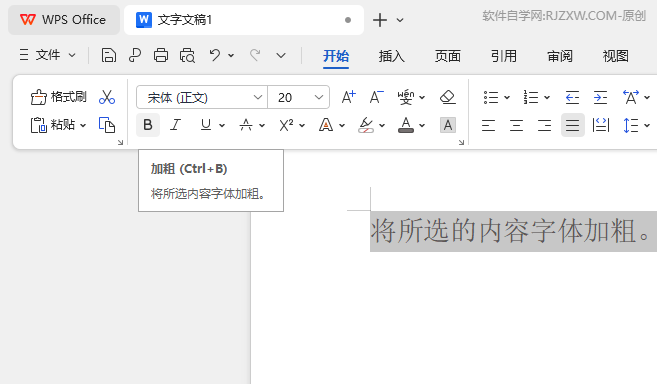The width and height of the screenshot is (657, 384).
Task: Switch to the 页面 tab
Action: tap(447, 56)
